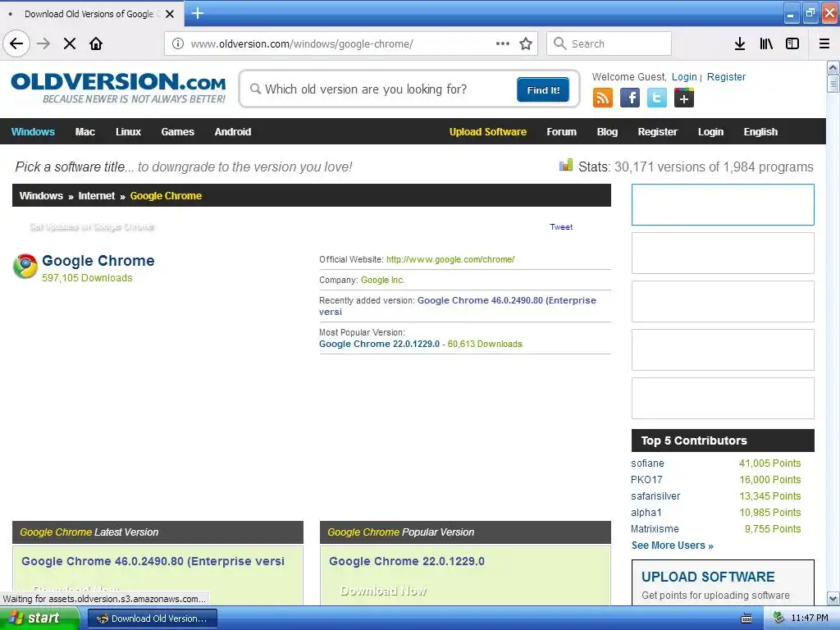Select Download Old Version taskbar item
The image size is (840, 630).
pyautogui.click(x=153, y=619)
